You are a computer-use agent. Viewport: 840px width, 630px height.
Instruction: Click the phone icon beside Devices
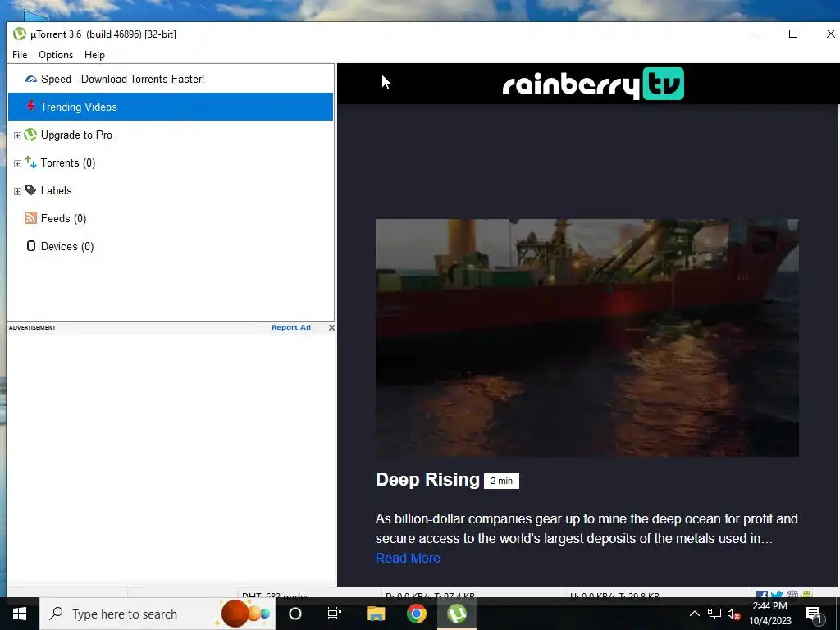pos(31,246)
